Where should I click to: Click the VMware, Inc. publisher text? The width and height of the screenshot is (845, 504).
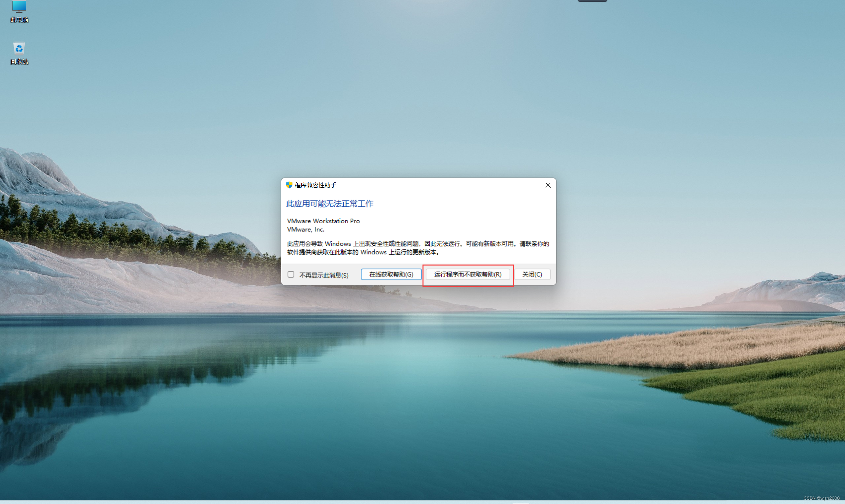(x=305, y=229)
